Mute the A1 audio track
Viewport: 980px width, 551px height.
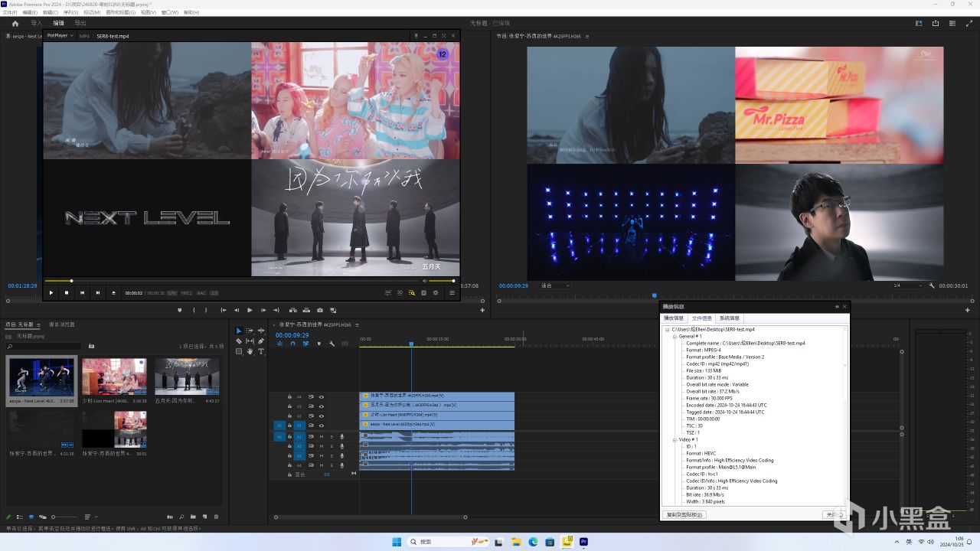[x=321, y=436]
